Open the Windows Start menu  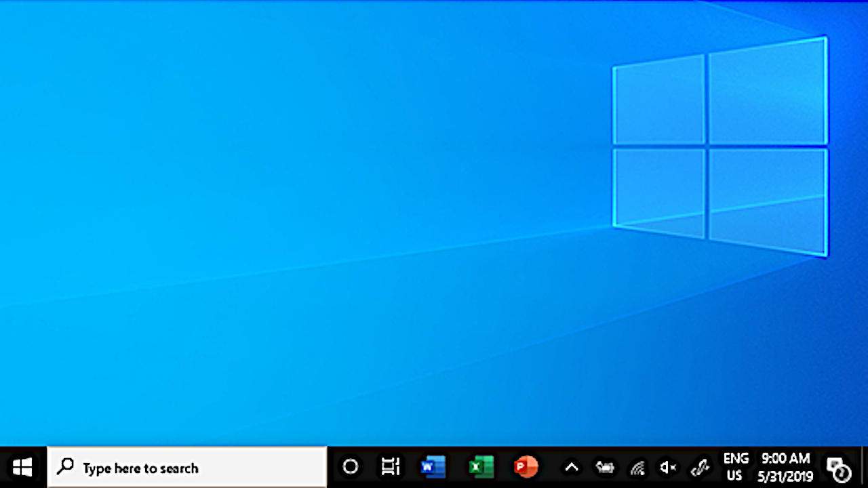tap(22, 467)
